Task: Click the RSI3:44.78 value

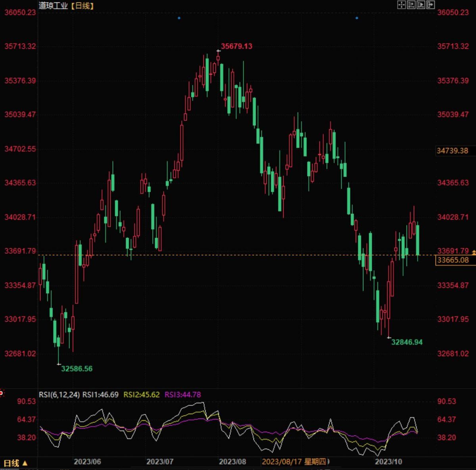Action: pyautogui.click(x=183, y=395)
